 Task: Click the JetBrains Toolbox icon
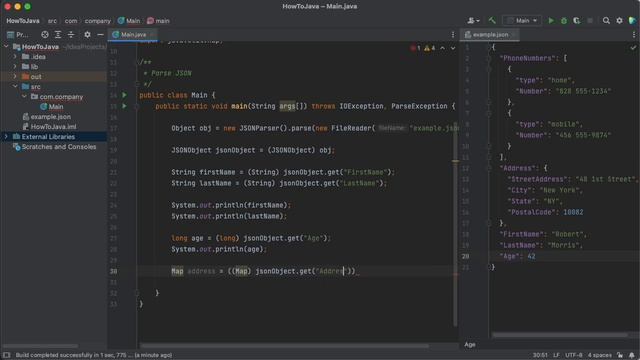click(632, 20)
